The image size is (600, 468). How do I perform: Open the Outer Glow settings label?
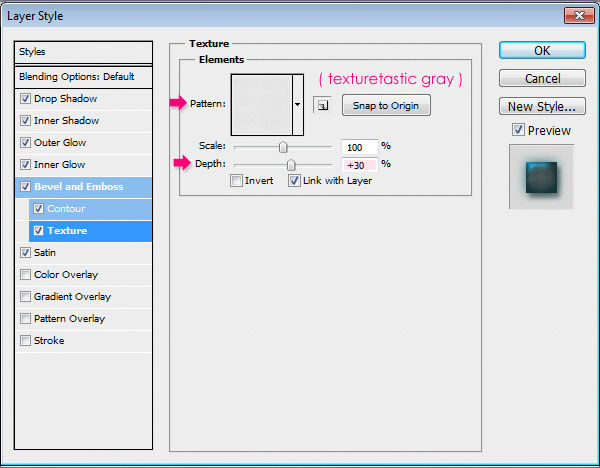(60, 143)
